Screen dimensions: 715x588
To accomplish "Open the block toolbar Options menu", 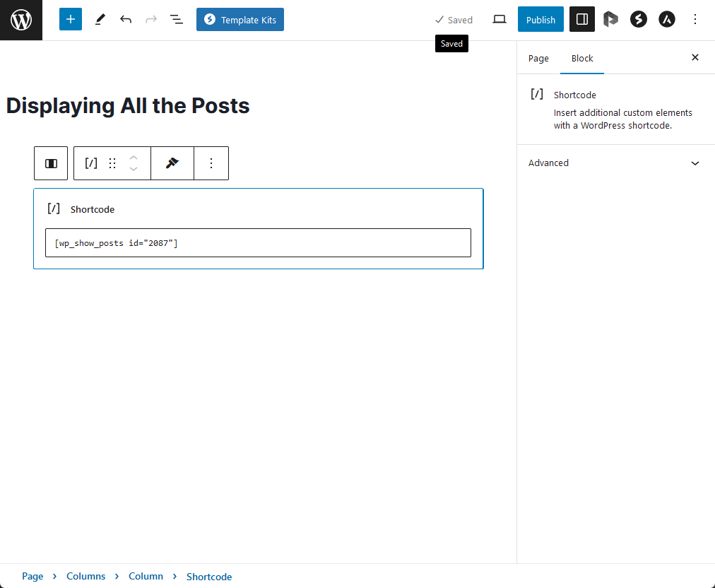I will (211, 163).
